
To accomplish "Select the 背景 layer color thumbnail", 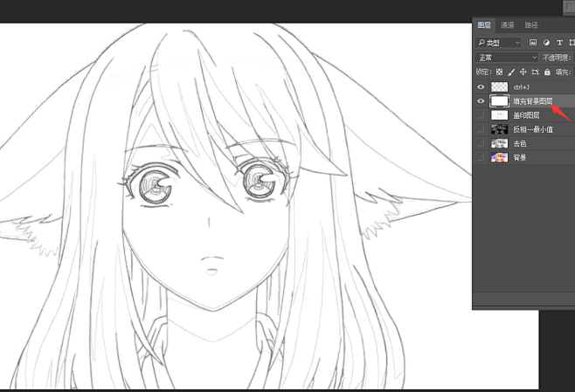I will tap(500, 157).
